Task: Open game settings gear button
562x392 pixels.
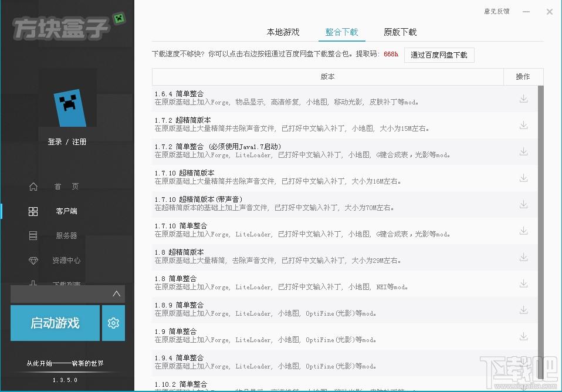Action: (x=113, y=323)
